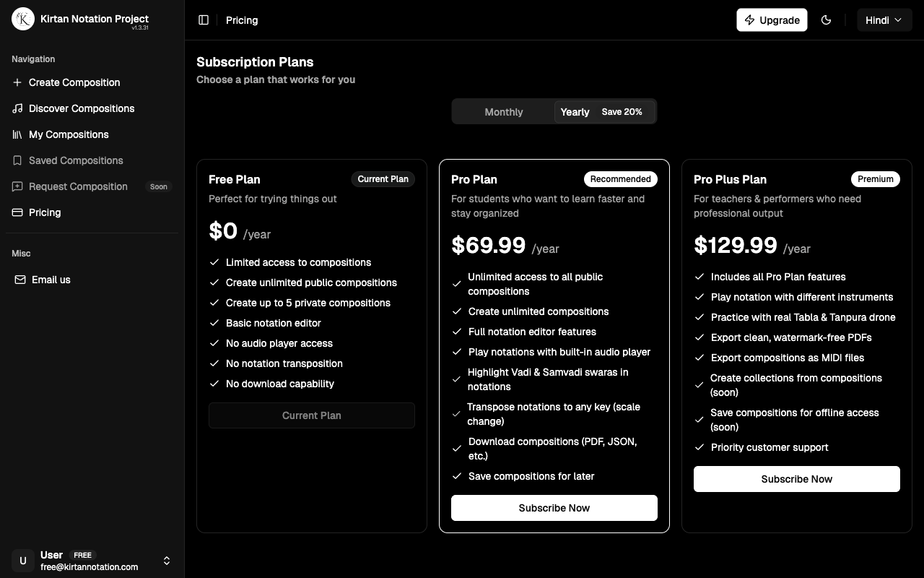The image size is (924, 578).
Task: Click the Recommended badge on Pro Plan
Action: (x=620, y=179)
